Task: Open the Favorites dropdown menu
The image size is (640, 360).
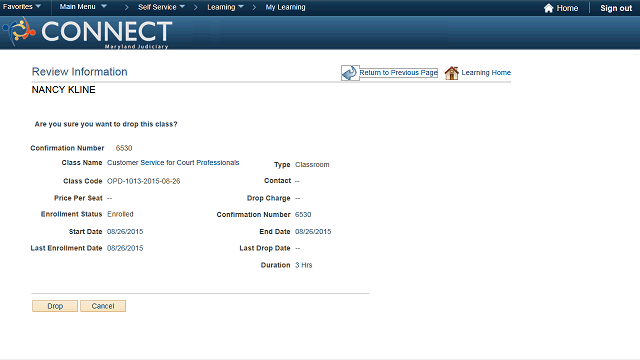Action: coord(22,7)
